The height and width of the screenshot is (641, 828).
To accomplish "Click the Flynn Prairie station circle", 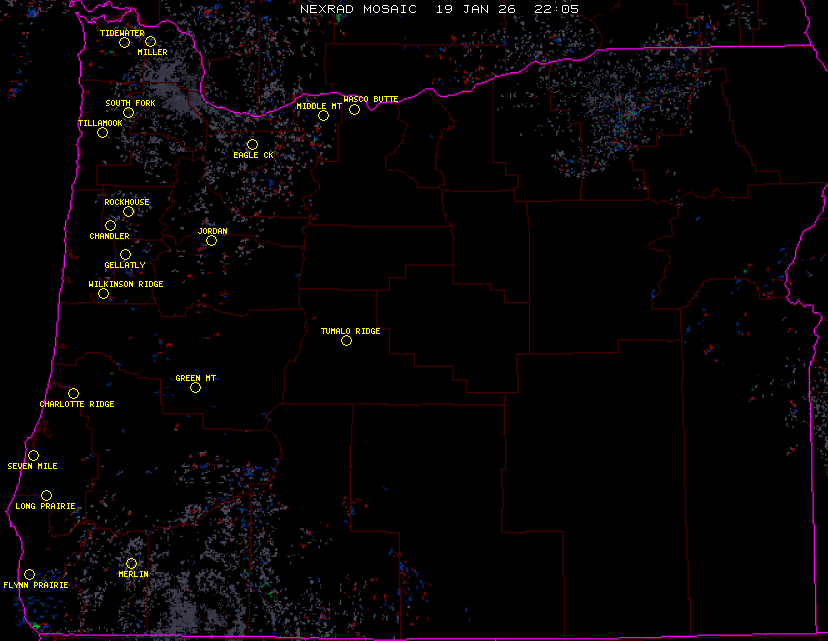I will 29,574.
